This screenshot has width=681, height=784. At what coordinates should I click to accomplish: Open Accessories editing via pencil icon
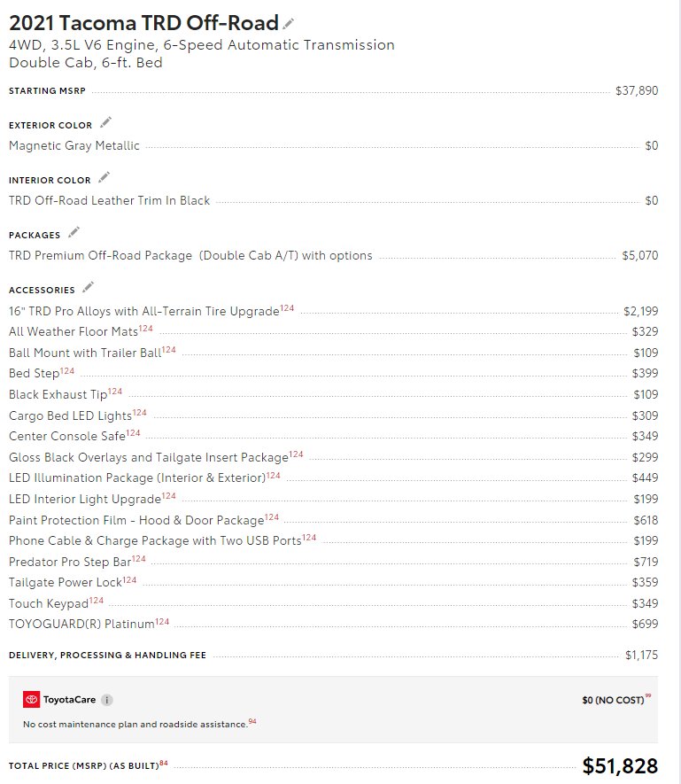88,287
